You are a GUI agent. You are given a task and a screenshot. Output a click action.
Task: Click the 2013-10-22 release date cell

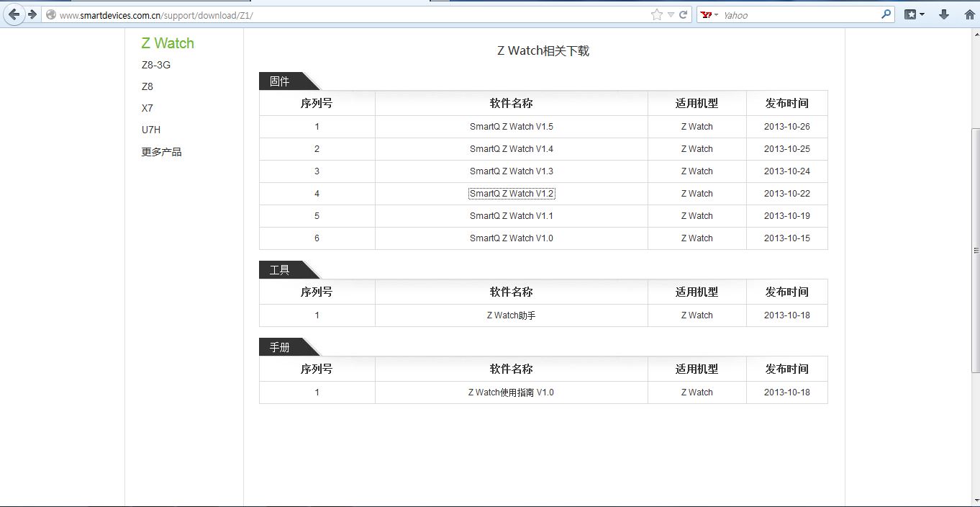pyautogui.click(x=787, y=194)
